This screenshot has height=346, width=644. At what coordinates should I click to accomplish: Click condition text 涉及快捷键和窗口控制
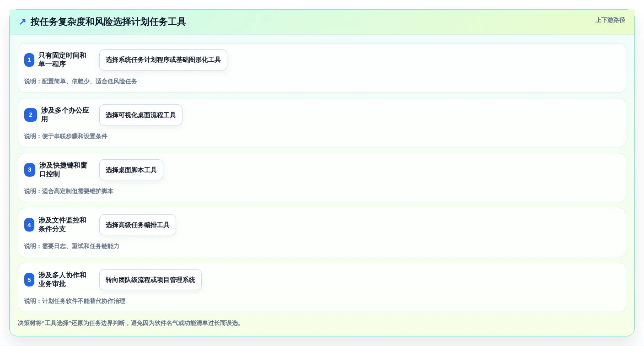point(63,170)
